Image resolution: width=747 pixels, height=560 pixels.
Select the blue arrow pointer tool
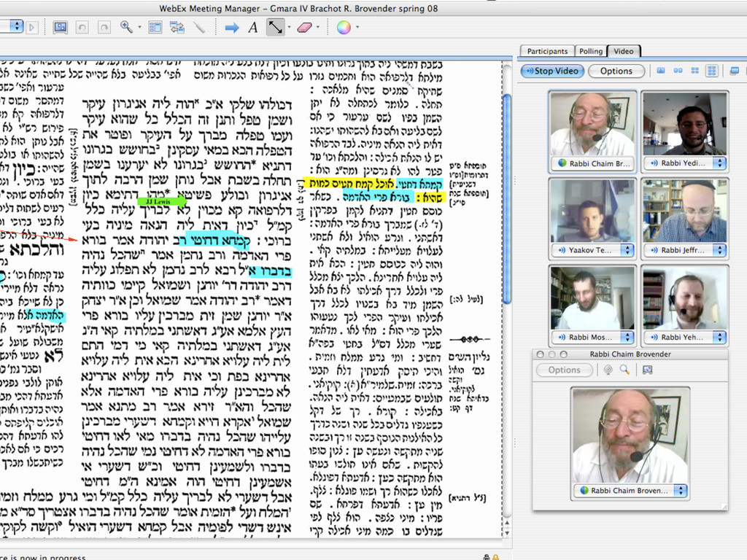pyautogui.click(x=231, y=28)
